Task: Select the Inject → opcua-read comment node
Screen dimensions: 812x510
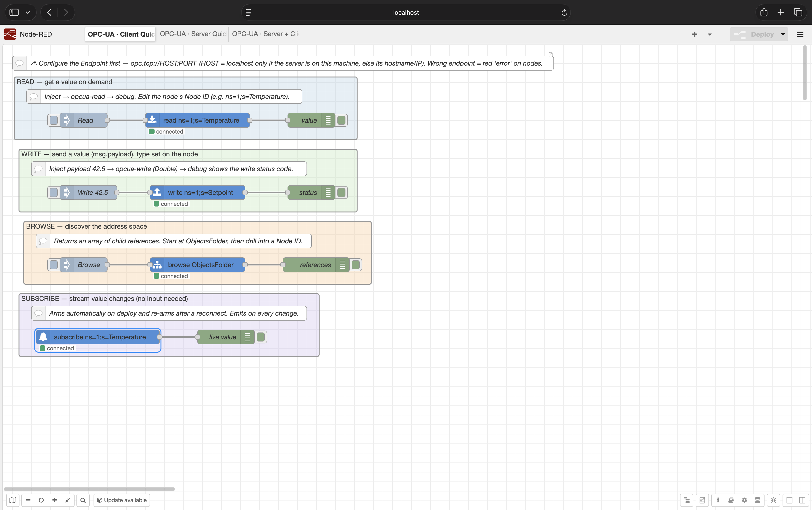Action: pyautogui.click(x=164, y=96)
